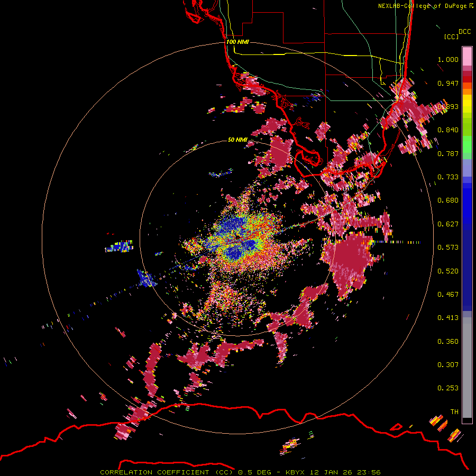Pick the gray band in the color scale

467,368
